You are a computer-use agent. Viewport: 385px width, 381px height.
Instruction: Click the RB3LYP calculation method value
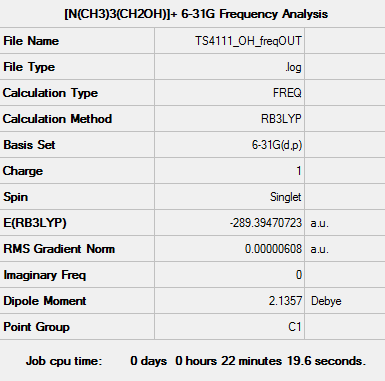pyautogui.click(x=281, y=119)
